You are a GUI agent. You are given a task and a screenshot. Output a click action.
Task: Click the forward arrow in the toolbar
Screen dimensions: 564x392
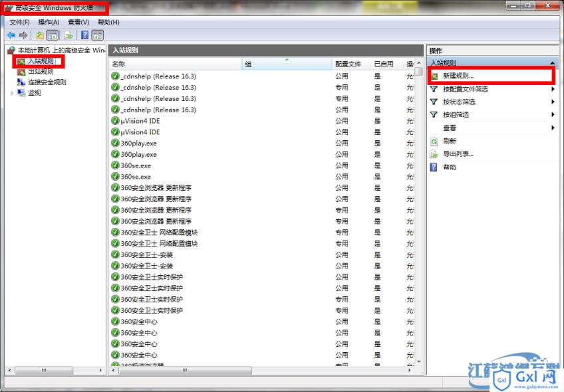coord(23,35)
